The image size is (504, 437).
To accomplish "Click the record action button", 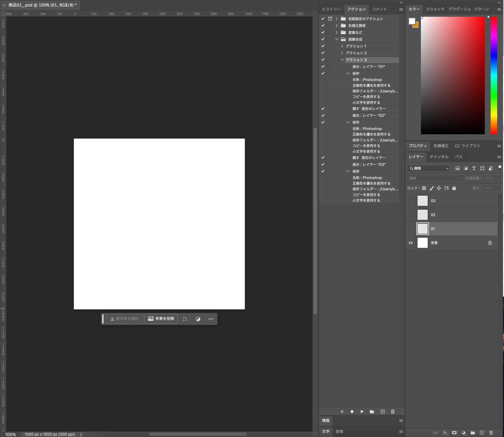I will point(352,412).
